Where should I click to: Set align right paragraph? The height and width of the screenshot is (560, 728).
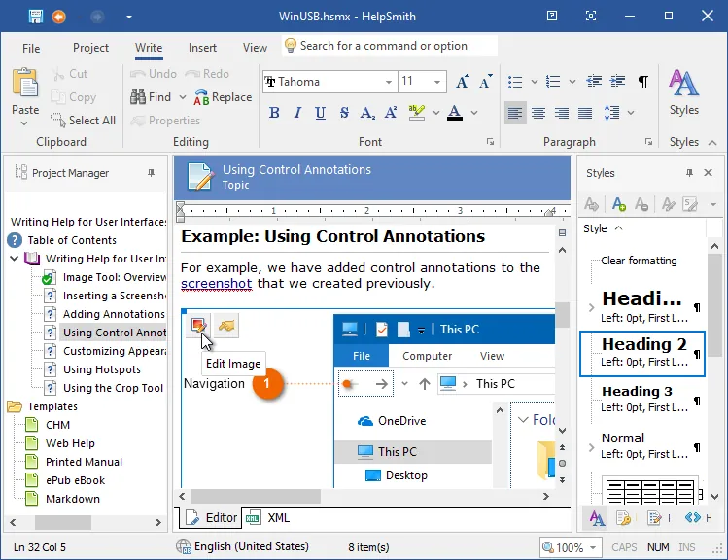(x=562, y=113)
